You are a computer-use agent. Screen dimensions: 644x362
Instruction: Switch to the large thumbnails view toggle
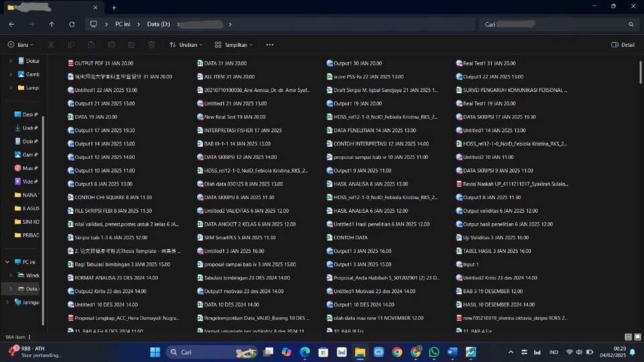coord(637,337)
